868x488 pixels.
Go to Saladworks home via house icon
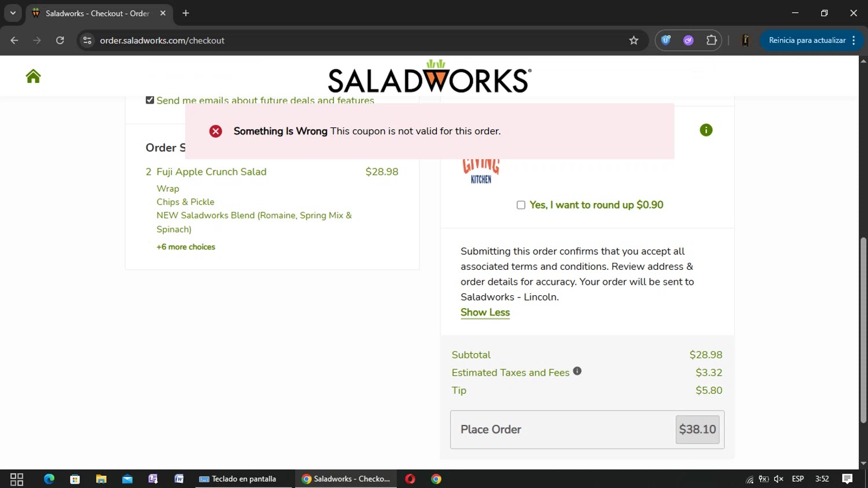tap(33, 76)
